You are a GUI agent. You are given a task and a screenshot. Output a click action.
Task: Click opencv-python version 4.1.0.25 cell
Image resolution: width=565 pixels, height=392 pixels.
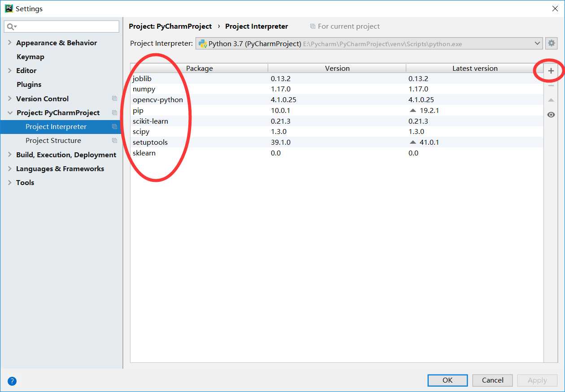click(x=283, y=100)
